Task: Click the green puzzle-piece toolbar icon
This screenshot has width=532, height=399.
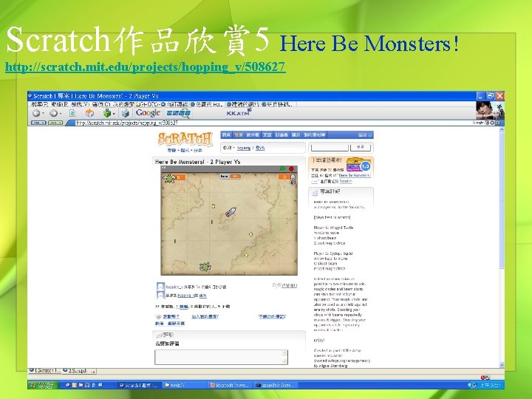Action: click(107, 113)
